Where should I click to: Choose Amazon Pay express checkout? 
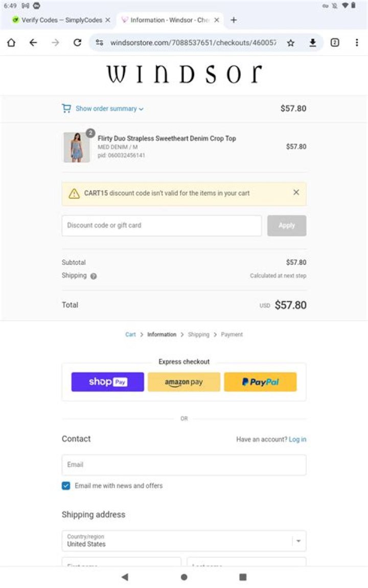pos(184,382)
